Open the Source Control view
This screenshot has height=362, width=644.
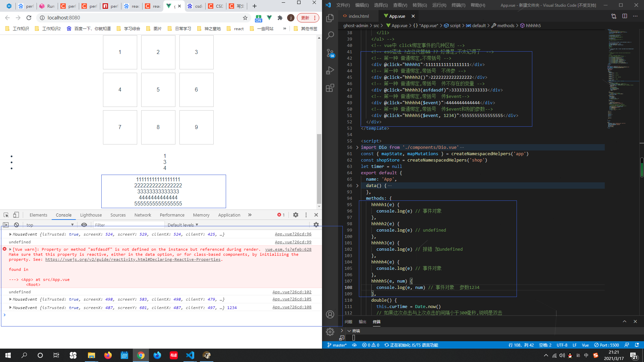(x=330, y=53)
